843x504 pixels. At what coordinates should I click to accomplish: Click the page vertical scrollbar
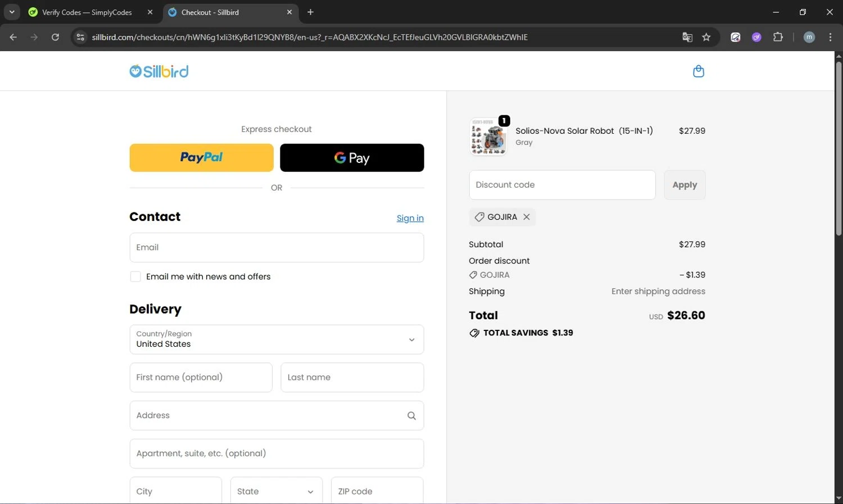tap(839, 149)
